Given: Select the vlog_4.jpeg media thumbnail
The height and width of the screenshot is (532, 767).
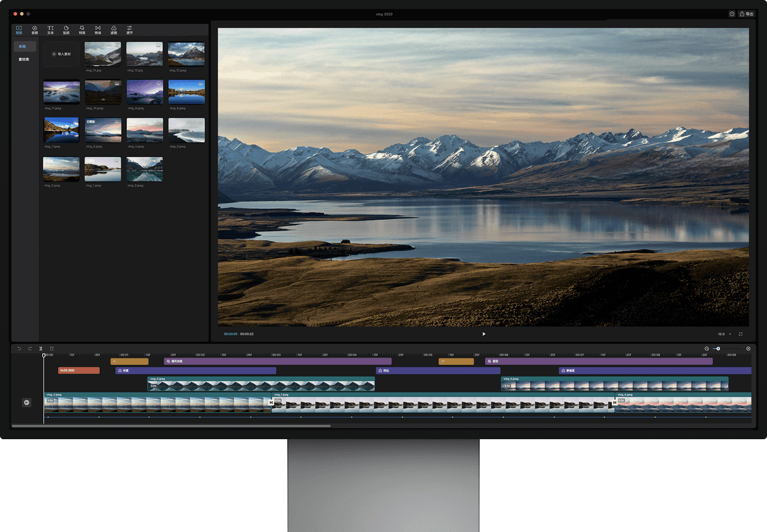Looking at the screenshot, I should (x=145, y=130).
